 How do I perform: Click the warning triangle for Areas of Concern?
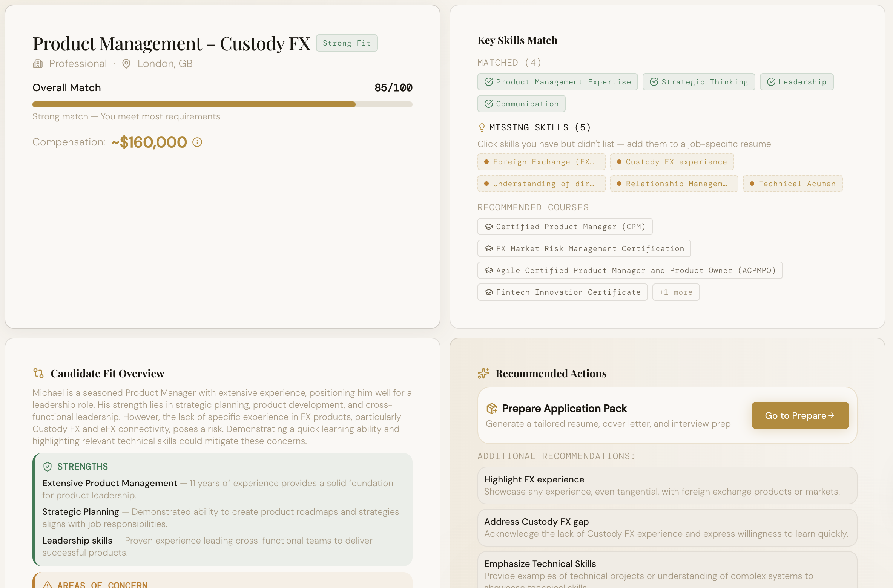pyautogui.click(x=48, y=585)
